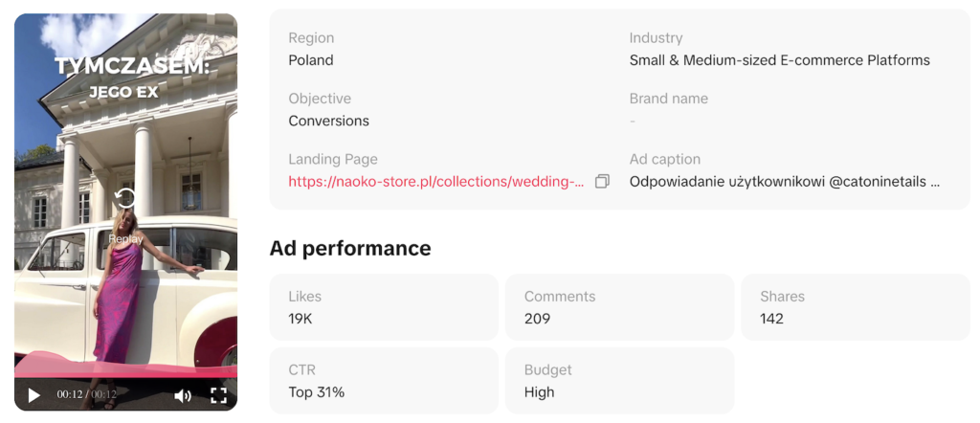Click the Comments 209 card
Viewport: 980px width, 423px height.
[619, 307]
